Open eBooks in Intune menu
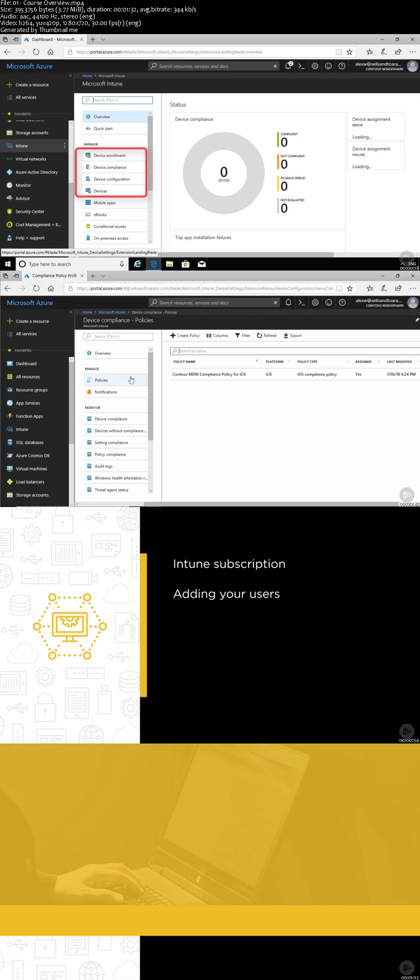420x980 pixels. tap(100, 215)
